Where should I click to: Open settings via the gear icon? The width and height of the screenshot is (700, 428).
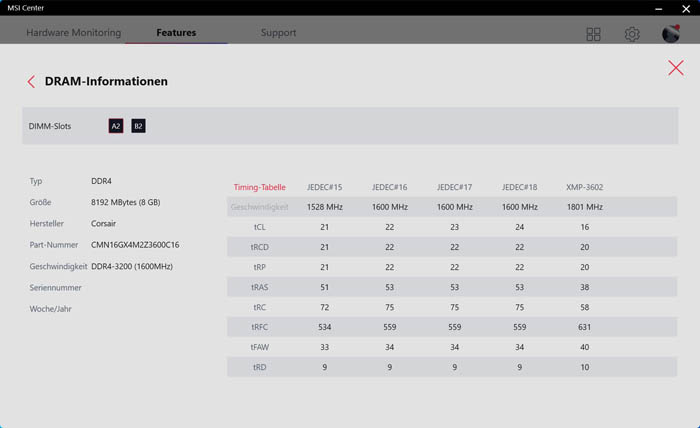point(632,34)
